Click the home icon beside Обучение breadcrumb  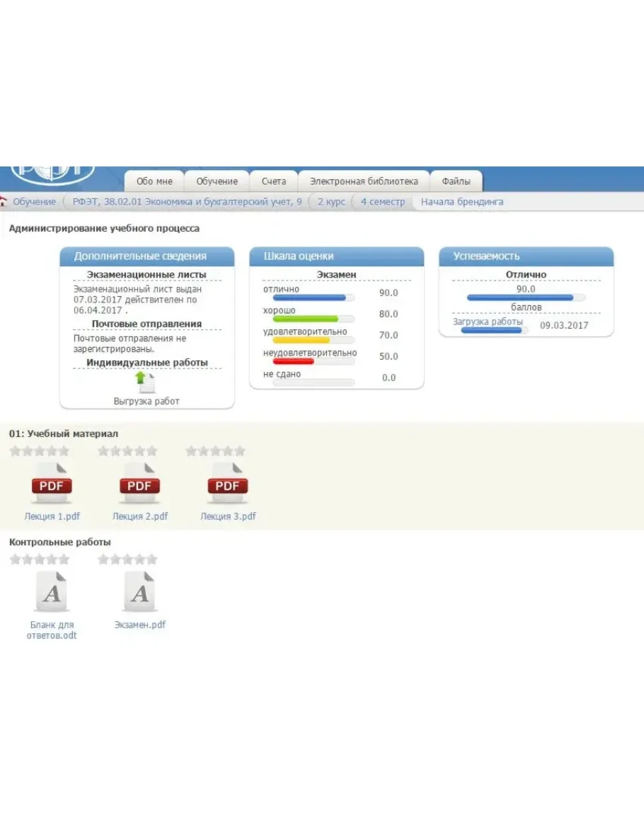pyautogui.click(x=4, y=202)
